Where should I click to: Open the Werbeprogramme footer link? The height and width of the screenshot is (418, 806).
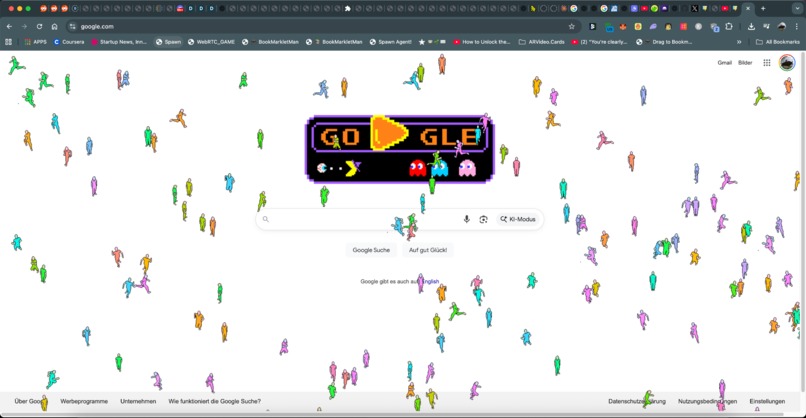click(x=84, y=402)
